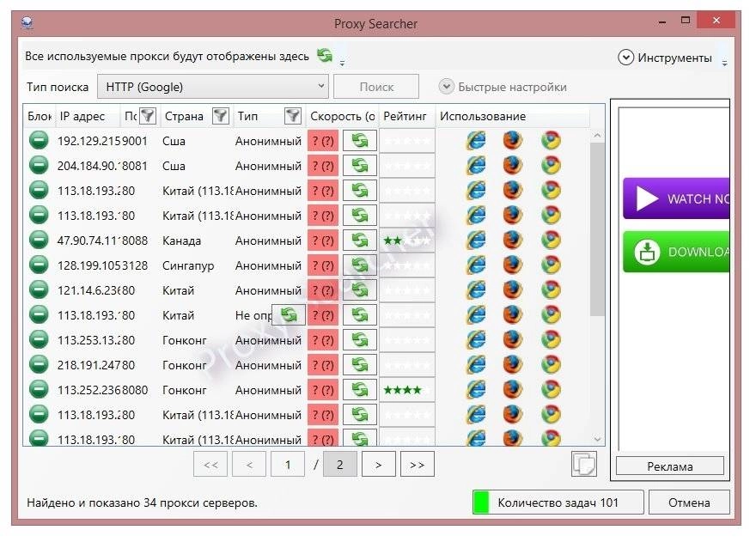This screenshot has height=542, width=756.
Task: Recheck speed for Канада proxy
Action: tap(360, 241)
